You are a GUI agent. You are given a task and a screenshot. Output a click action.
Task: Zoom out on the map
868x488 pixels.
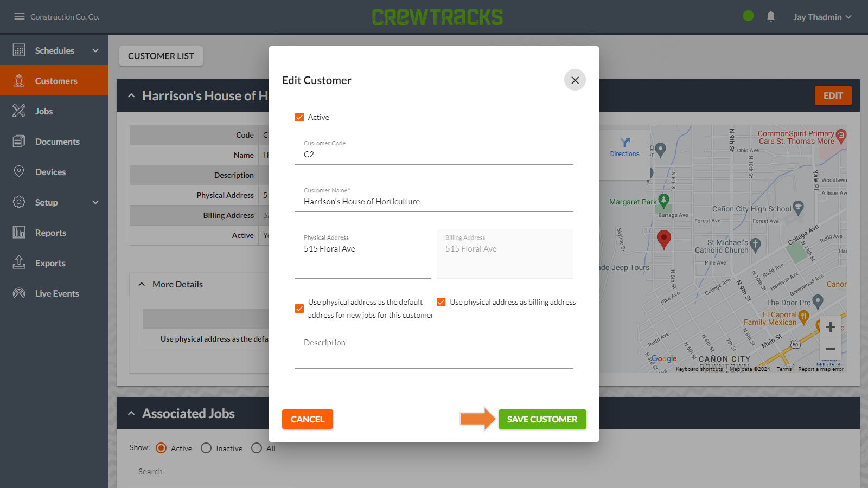coord(831,349)
